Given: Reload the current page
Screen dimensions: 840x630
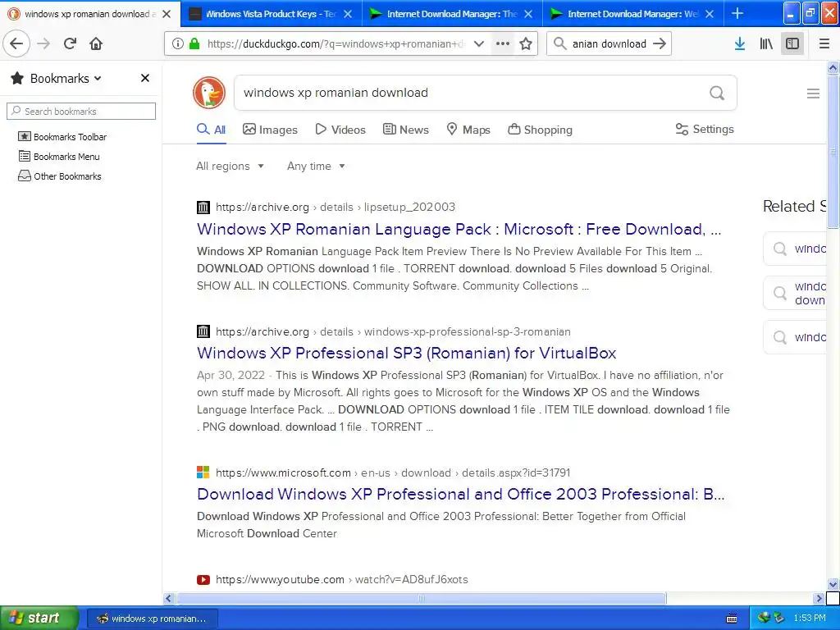Looking at the screenshot, I should (70, 43).
